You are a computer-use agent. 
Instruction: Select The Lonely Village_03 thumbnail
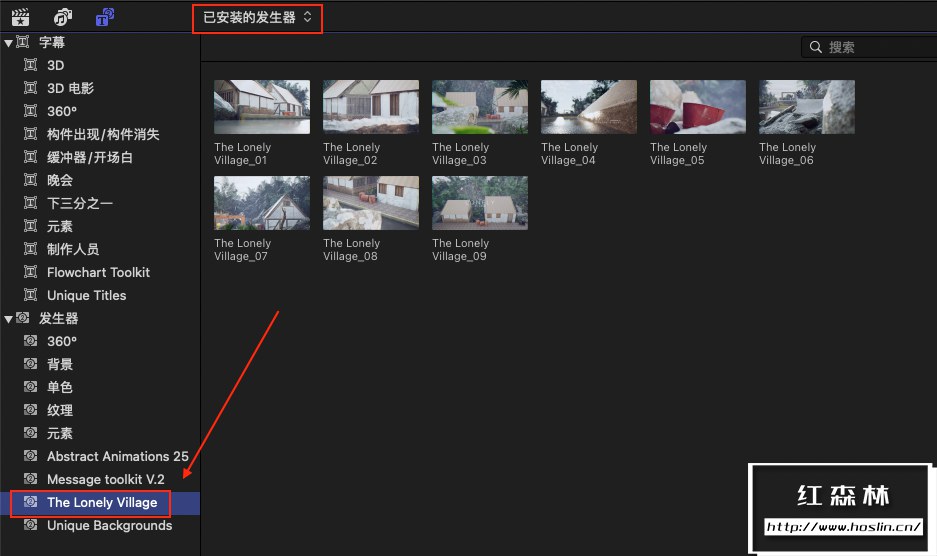click(x=480, y=107)
